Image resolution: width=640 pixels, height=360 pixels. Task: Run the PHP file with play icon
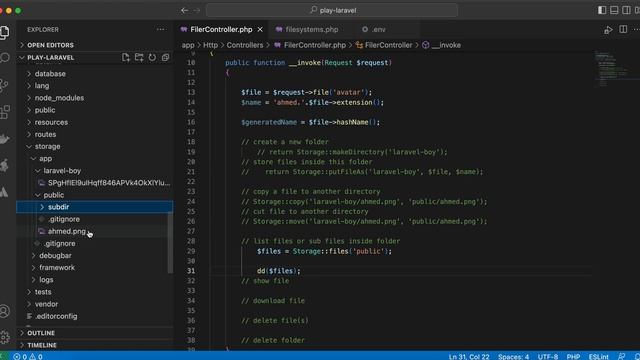[x=608, y=29]
